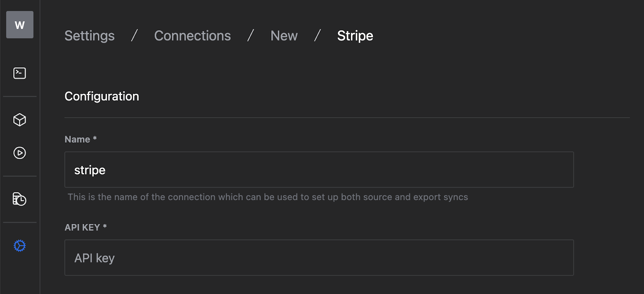
Task: Open the scheduled syncs clock icon
Action: 20,199
